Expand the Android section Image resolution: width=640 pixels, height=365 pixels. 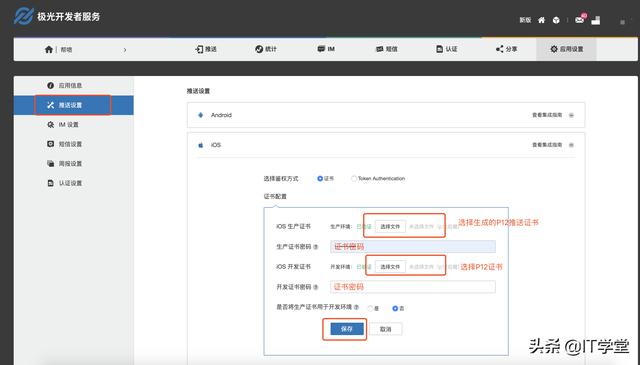571,115
